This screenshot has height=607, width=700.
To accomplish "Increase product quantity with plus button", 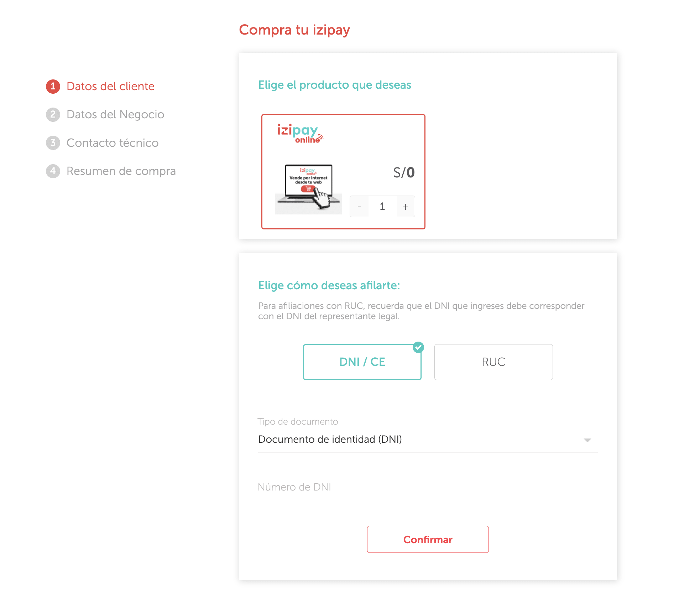I will click(406, 207).
